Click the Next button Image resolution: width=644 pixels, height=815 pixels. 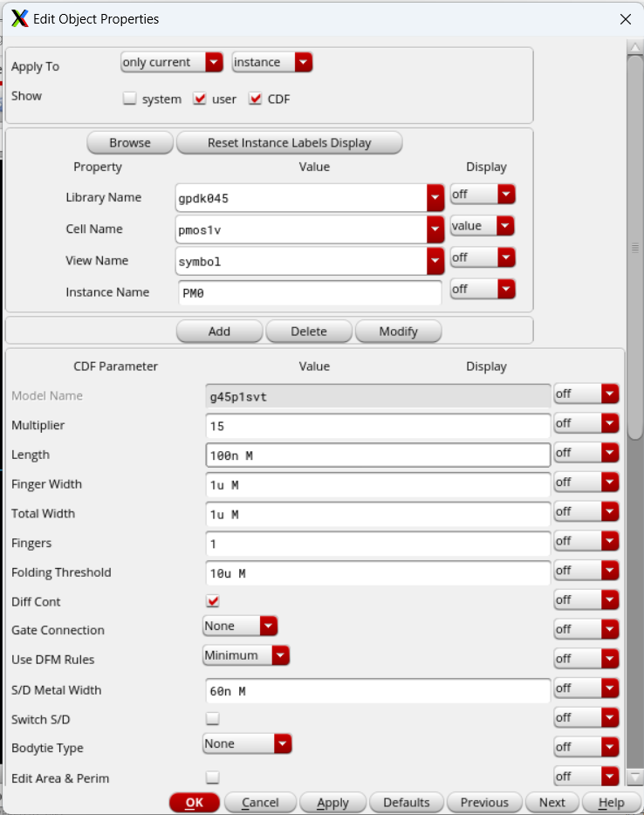pos(552,803)
